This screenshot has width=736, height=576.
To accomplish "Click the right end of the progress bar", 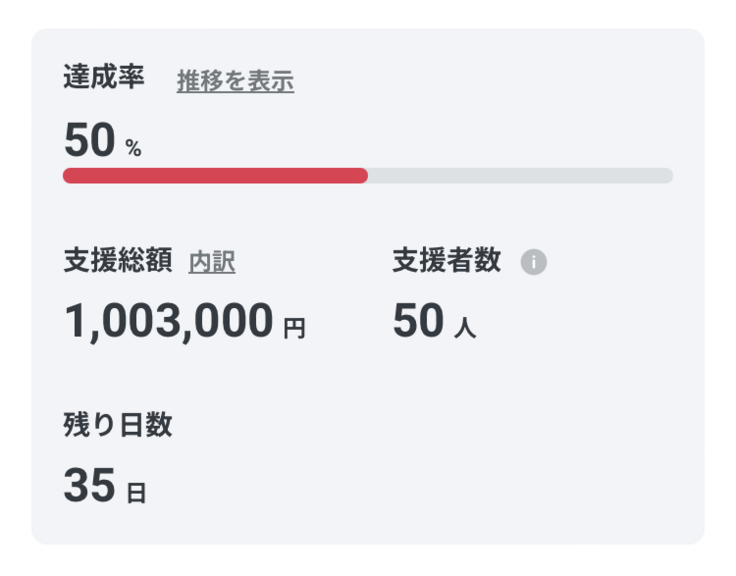I will [668, 176].
